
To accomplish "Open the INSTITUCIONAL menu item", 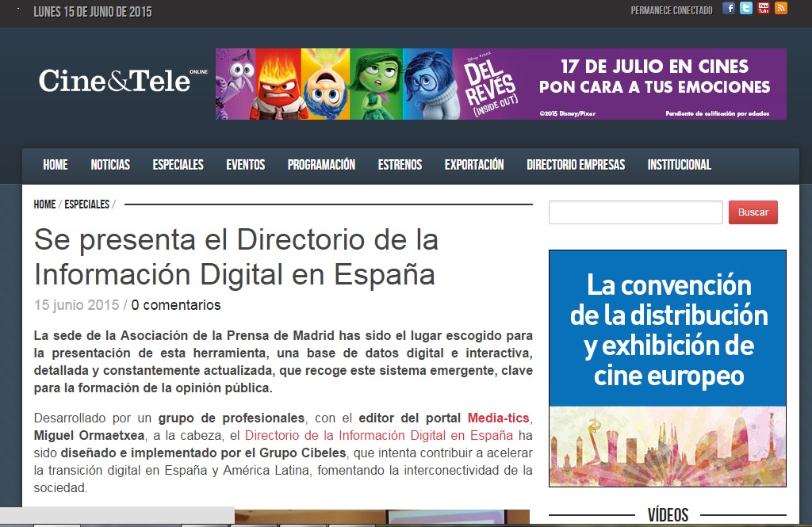I will coord(680,165).
